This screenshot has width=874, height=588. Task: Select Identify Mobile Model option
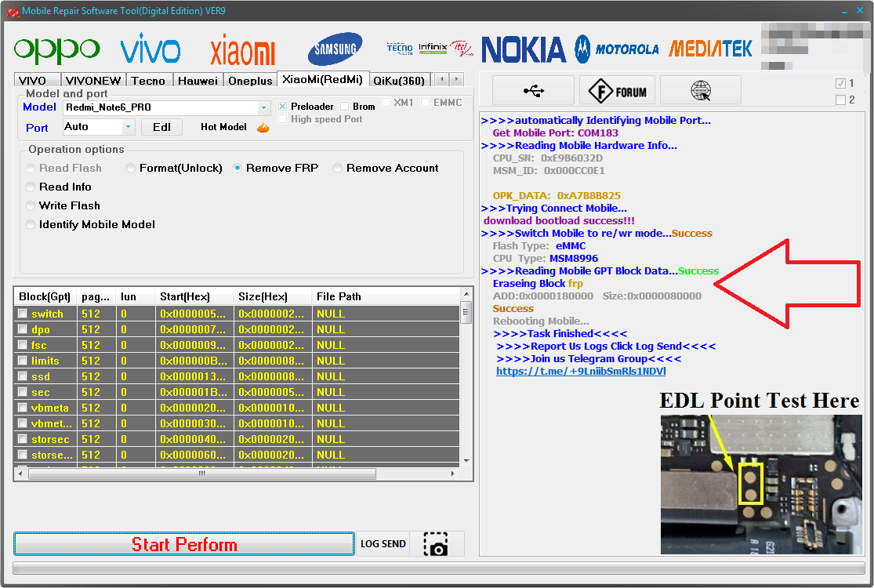[31, 224]
